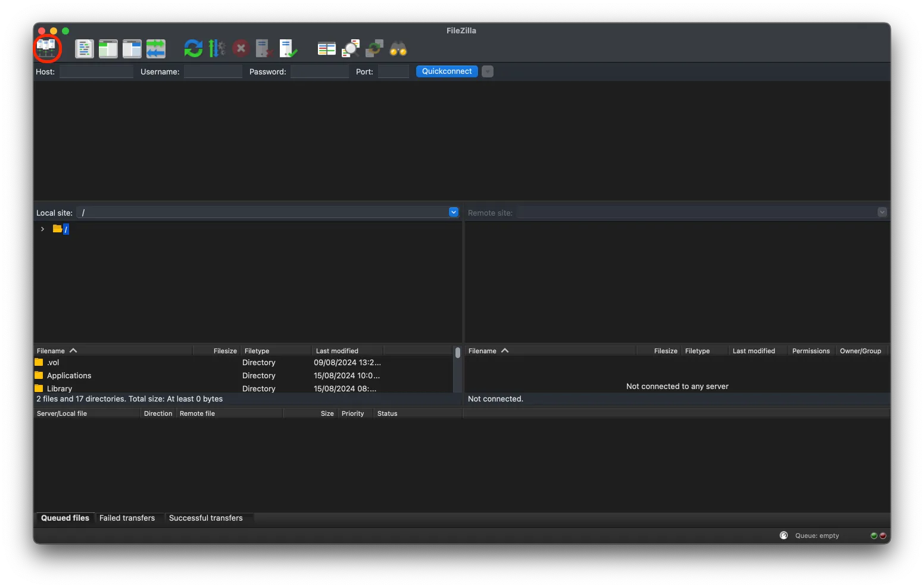Click red activity indicator light
Image resolution: width=924 pixels, height=588 pixels.
tap(883, 536)
